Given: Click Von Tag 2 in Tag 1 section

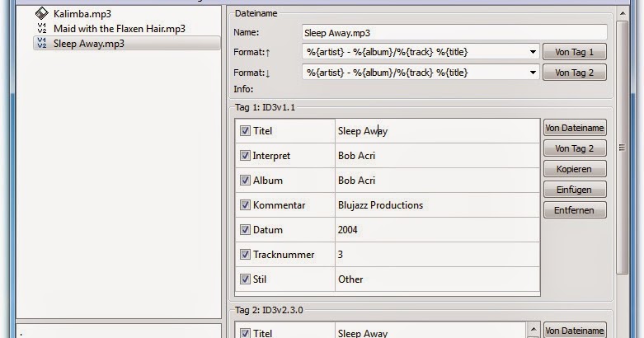Looking at the screenshot, I should pyautogui.click(x=575, y=148).
